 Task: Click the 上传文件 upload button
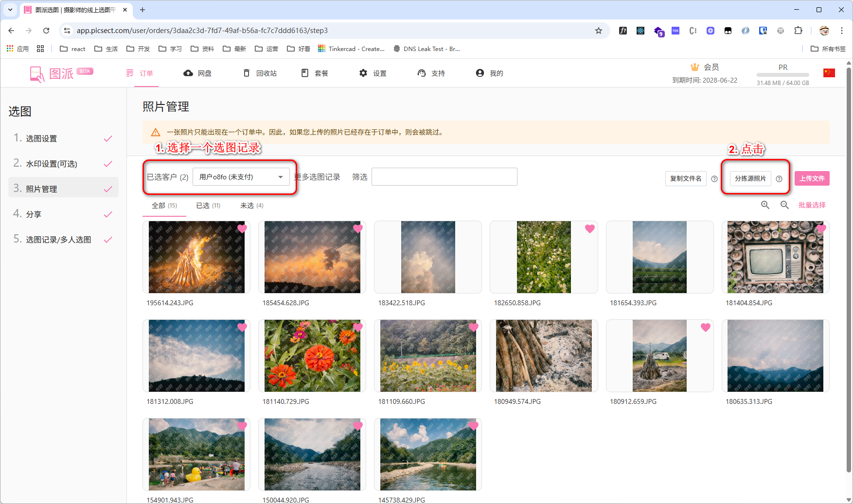point(812,178)
